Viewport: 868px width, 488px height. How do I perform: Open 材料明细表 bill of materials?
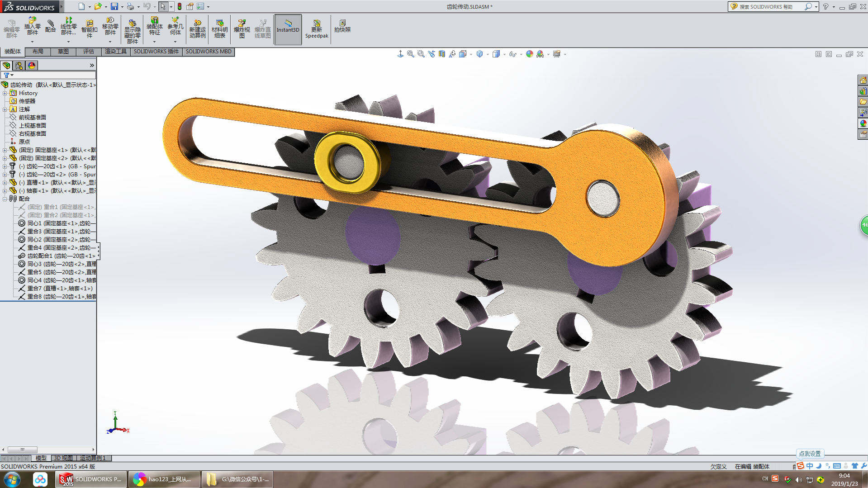click(219, 28)
